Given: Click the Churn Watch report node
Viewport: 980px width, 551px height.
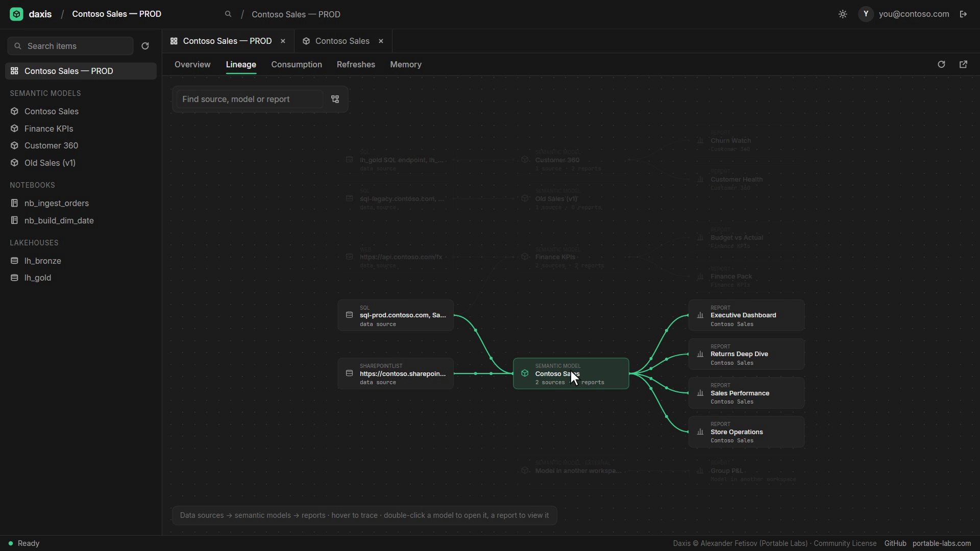Looking at the screenshot, I should click(x=747, y=140).
